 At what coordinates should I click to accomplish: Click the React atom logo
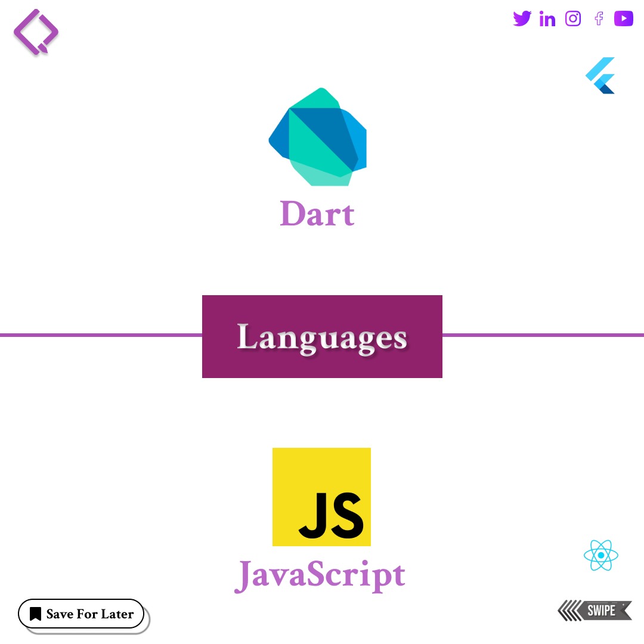[x=601, y=555]
